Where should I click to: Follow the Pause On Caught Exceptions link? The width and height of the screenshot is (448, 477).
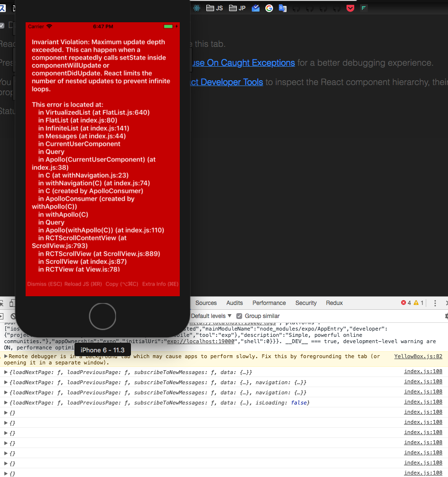pos(243,63)
